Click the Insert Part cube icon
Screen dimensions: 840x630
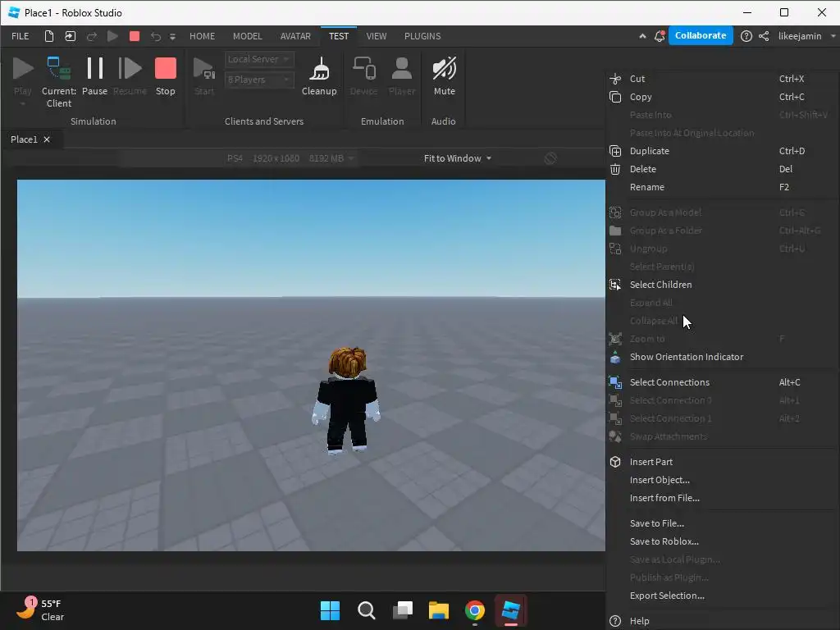tap(615, 462)
